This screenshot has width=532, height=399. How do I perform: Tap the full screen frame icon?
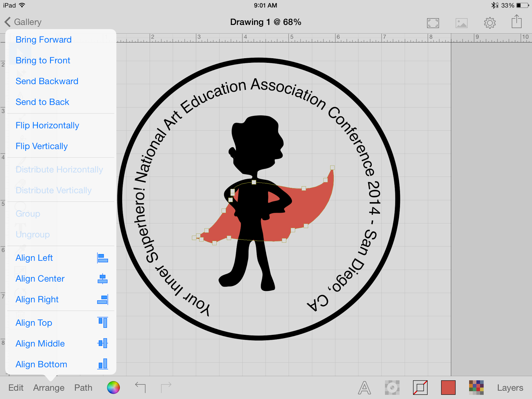coord(433,23)
